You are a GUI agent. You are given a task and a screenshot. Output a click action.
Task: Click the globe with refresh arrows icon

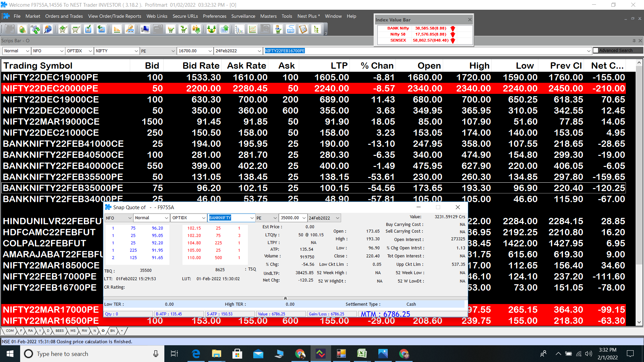point(35,29)
